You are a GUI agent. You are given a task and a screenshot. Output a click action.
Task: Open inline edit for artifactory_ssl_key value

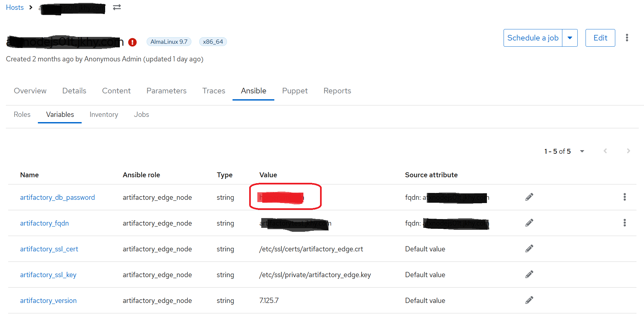[529, 274]
